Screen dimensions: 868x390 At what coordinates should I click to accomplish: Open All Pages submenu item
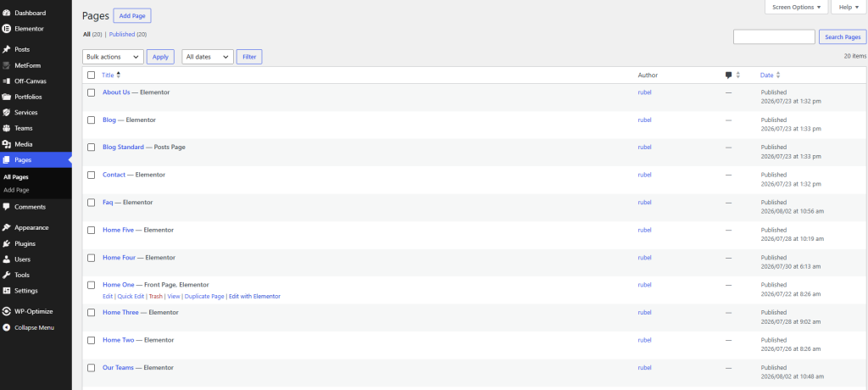pos(16,177)
